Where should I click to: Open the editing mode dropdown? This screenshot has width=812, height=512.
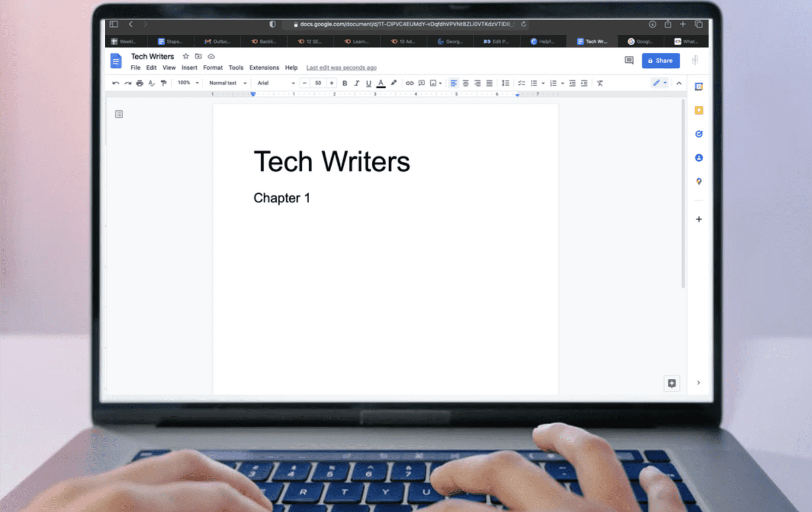[x=660, y=83]
